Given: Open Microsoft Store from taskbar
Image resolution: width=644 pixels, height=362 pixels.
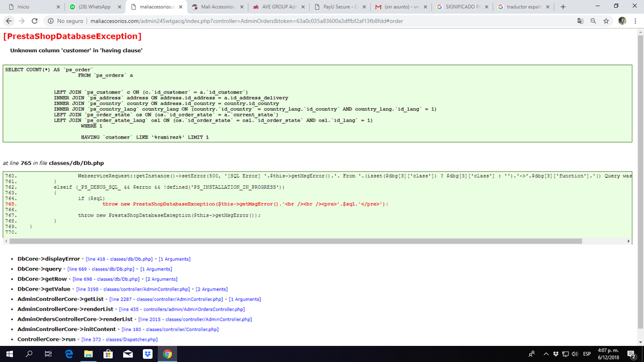Looking at the screenshot, I should pos(108,354).
